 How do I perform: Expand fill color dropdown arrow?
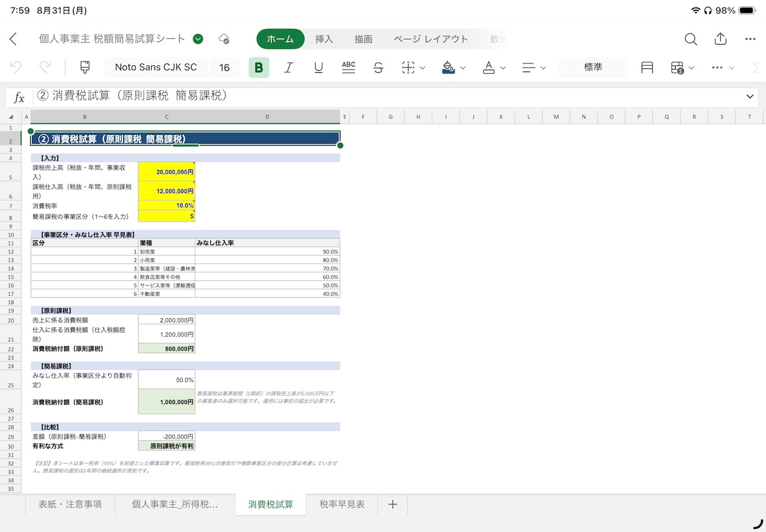pos(463,68)
